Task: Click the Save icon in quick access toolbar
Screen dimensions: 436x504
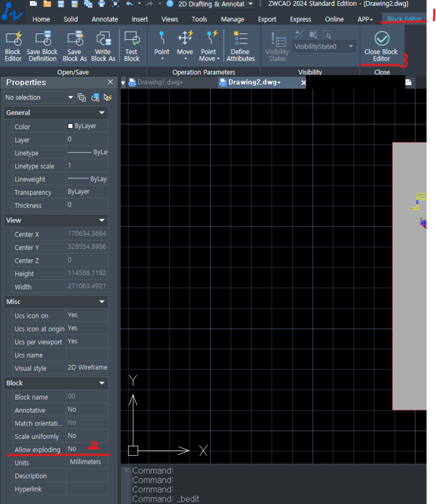Action: (61, 4)
